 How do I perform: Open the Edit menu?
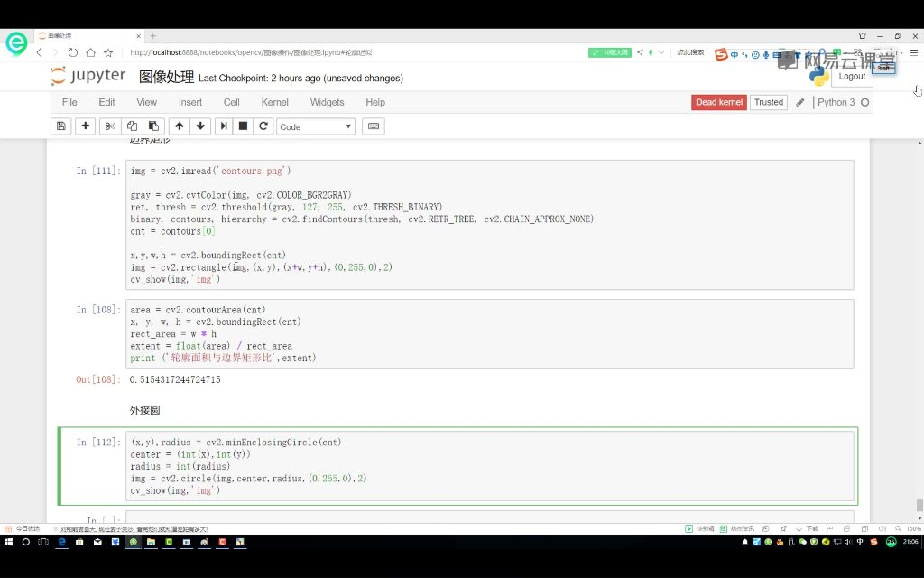point(106,102)
